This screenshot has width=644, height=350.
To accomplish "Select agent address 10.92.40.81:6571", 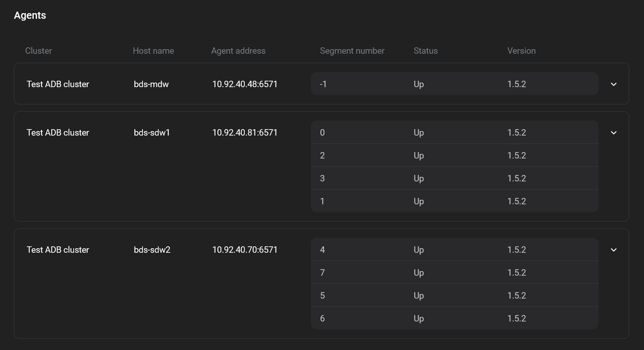I will pos(245,133).
